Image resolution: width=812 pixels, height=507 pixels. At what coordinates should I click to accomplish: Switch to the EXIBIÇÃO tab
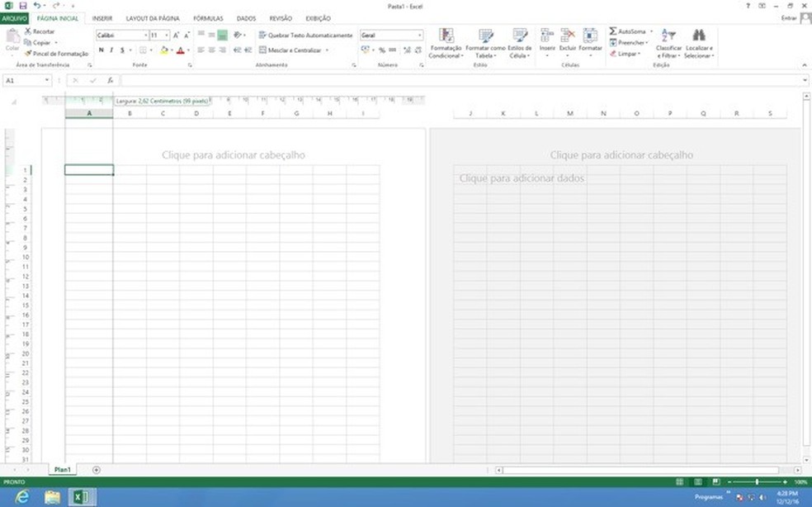pyautogui.click(x=318, y=18)
